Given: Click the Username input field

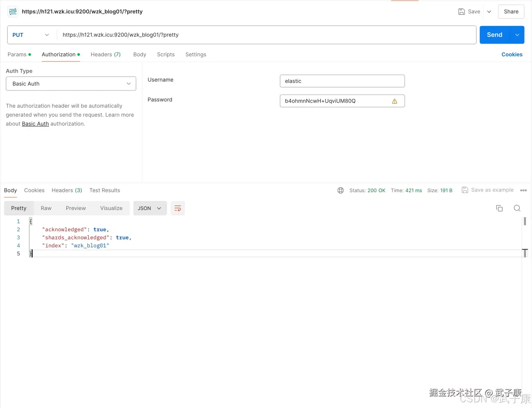Looking at the screenshot, I should [342, 81].
